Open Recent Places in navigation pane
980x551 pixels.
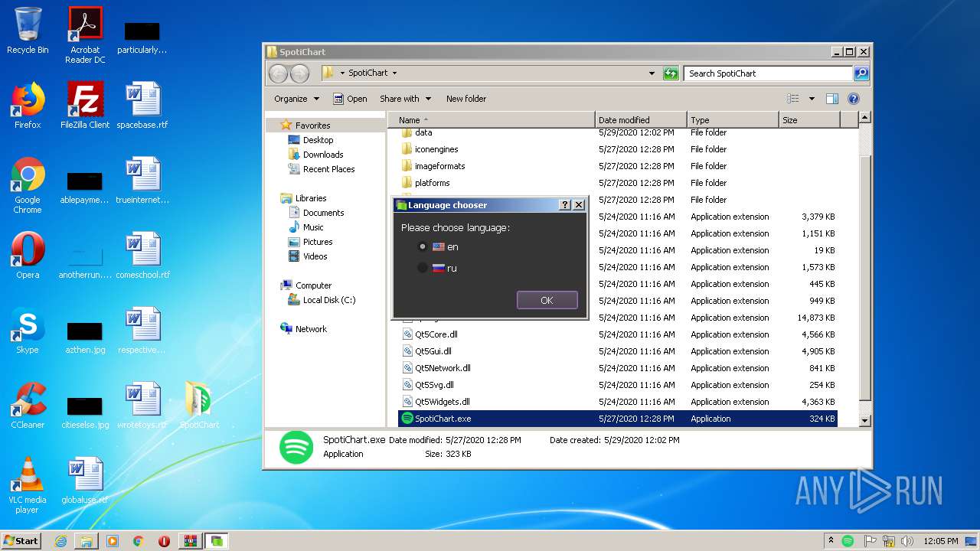(328, 169)
